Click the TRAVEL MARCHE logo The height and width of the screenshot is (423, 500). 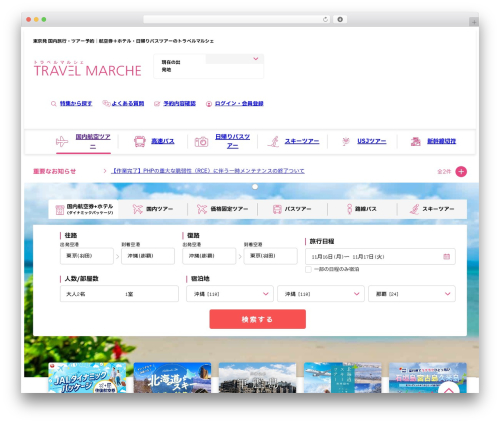click(88, 69)
